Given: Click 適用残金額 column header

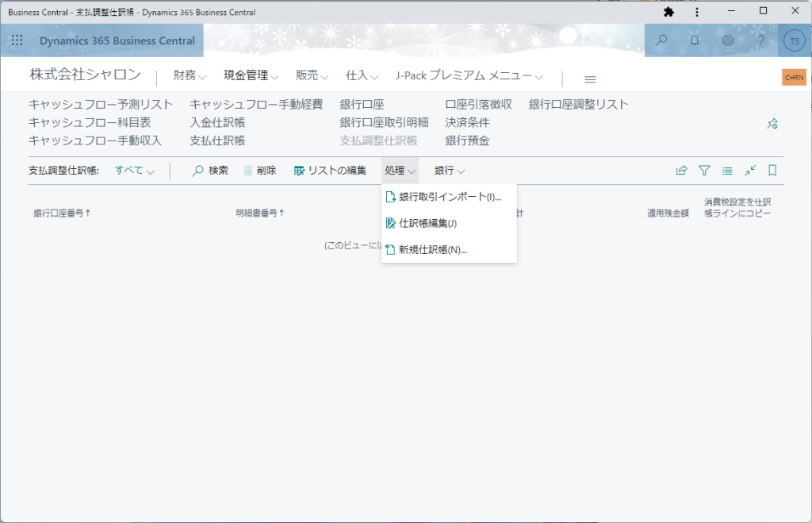Looking at the screenshot, I should coord(668,213).
